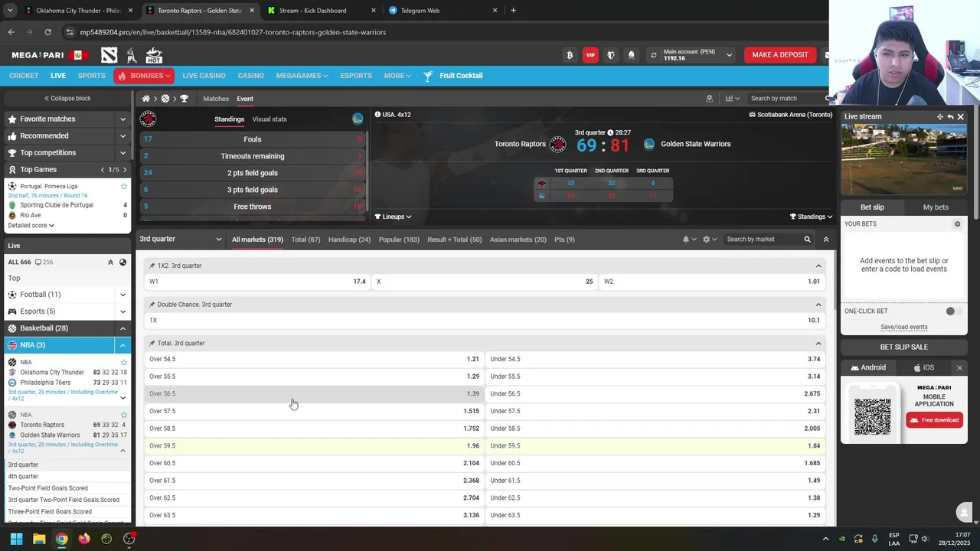Pin the 1X2 3rd quarter market
Viewport: 980px width, 551px height.
click(x=152, y=266)
